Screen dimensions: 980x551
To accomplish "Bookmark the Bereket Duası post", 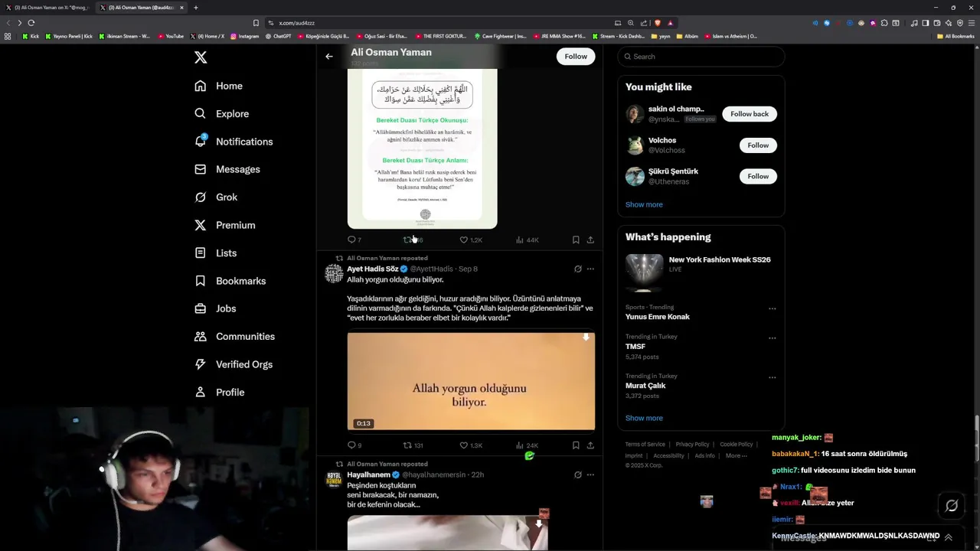I will [x=576, y=240].
